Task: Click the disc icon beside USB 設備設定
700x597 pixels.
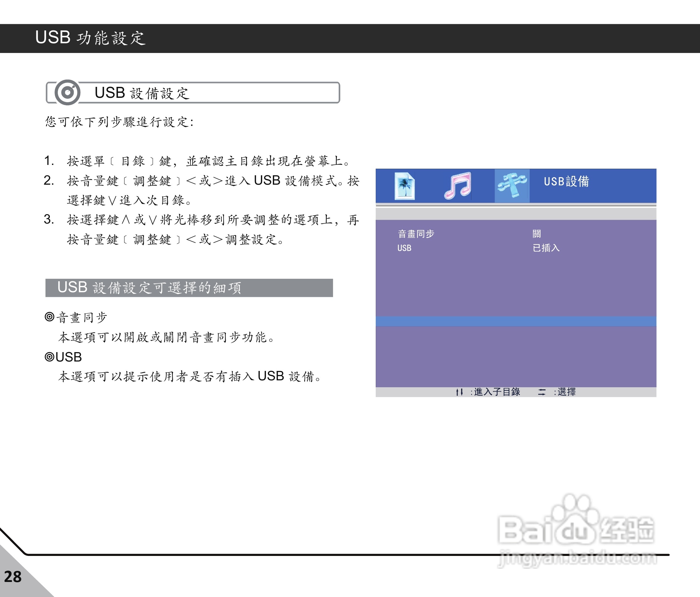Action: (67, 92)
